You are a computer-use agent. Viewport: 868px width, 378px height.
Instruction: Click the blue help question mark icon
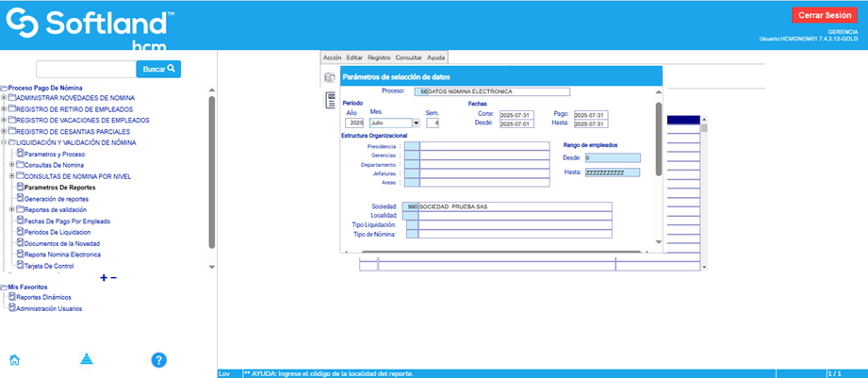pyautogui.click(x=159, y=359)
